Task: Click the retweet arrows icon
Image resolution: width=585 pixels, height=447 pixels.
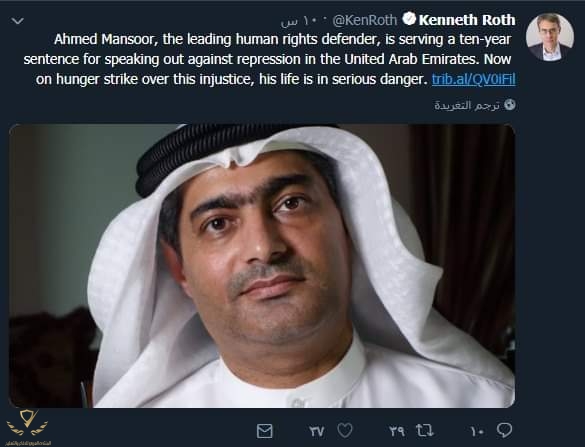Action: tap(425, 431)
